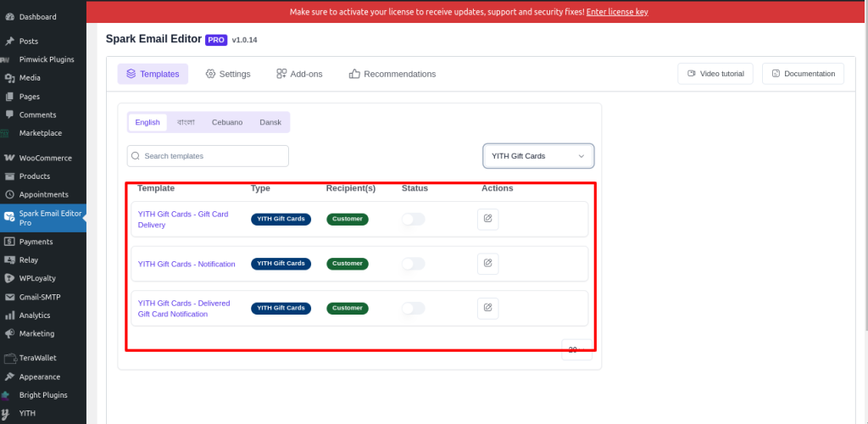The image size is (868, 424).
Task: Click the magnifier icon in search box
Action: pyautogui.click(x=136, y=156)
